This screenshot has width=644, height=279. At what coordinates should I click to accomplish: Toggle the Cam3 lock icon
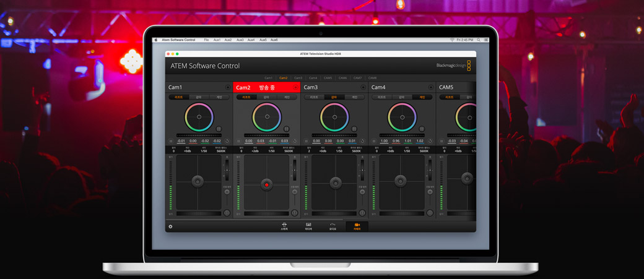363,87
